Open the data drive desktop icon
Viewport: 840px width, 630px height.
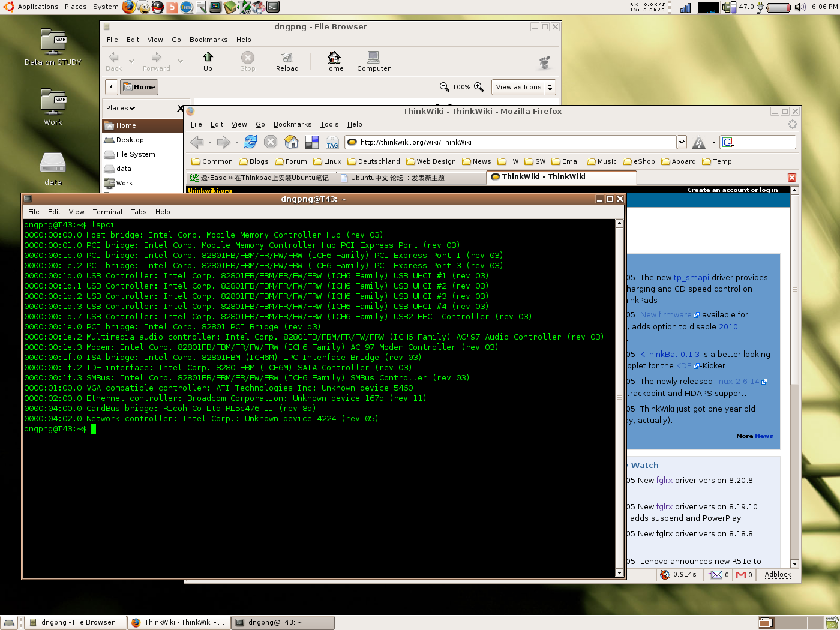tap(53, 168)
